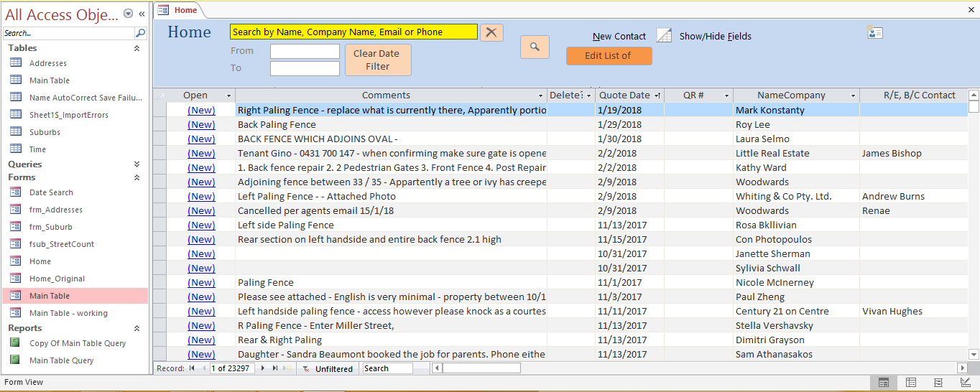Image resolution: width=980 pixels, height=392 pixels.
Task: Click the New Contact link
Action: pyautogui.click(x=619, y=37)
